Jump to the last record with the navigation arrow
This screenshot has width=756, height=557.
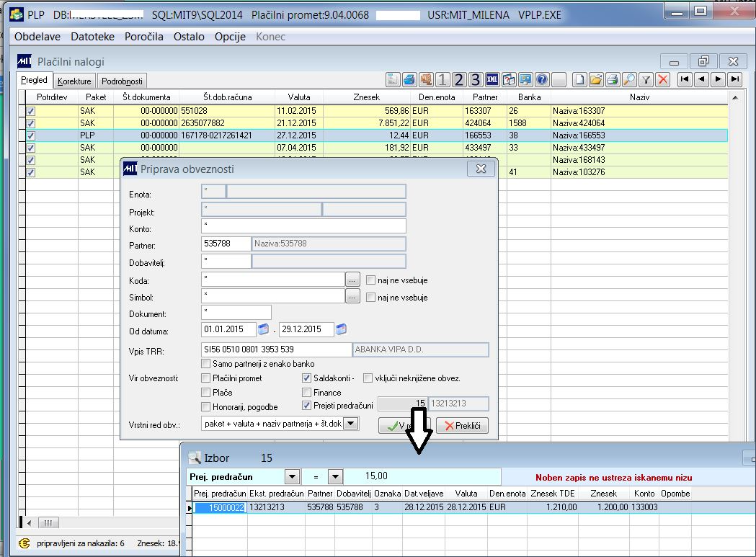point(734,79)
